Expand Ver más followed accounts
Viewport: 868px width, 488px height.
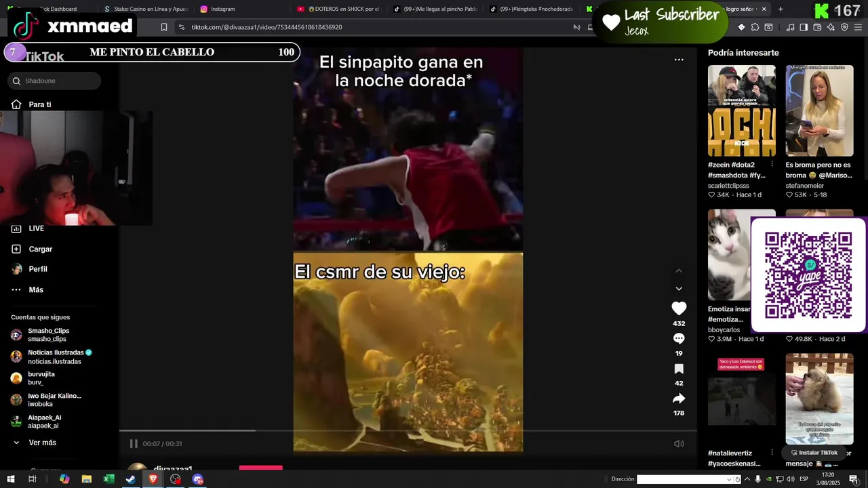tap(34, 443)
